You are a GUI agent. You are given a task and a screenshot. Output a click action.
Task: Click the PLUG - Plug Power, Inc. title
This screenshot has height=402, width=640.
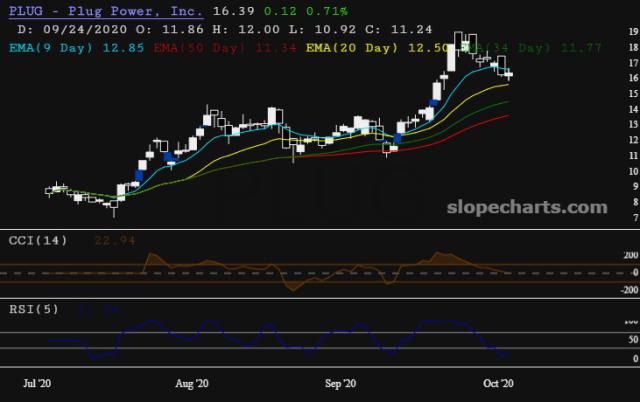(x=105, y=12)
